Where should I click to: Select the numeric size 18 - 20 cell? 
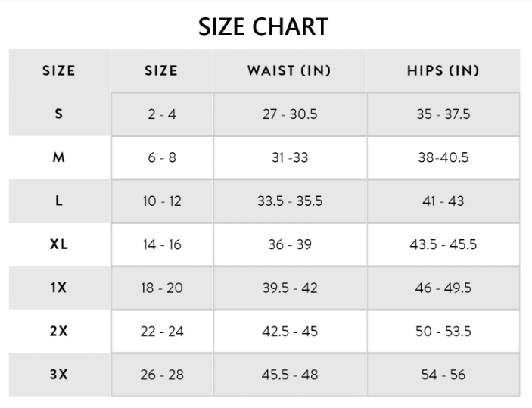tap(161, 288)
